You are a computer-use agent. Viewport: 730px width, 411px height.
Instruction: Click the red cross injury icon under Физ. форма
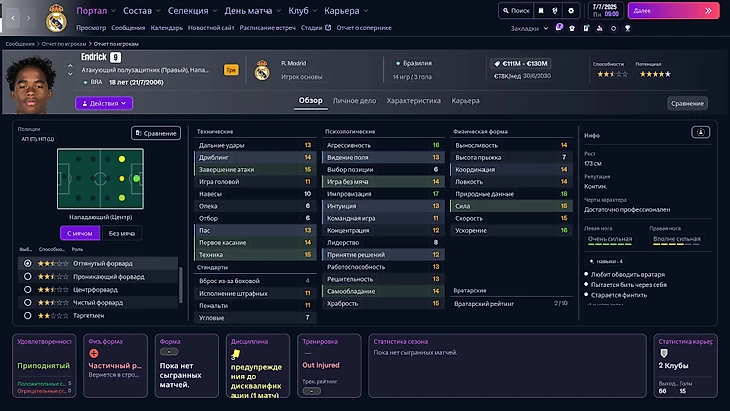(x=94, y=353)
